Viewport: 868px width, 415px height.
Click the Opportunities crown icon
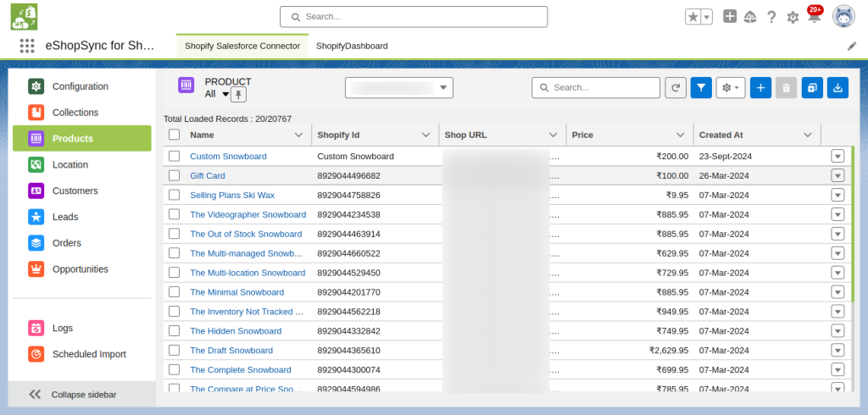coord(36,269)
